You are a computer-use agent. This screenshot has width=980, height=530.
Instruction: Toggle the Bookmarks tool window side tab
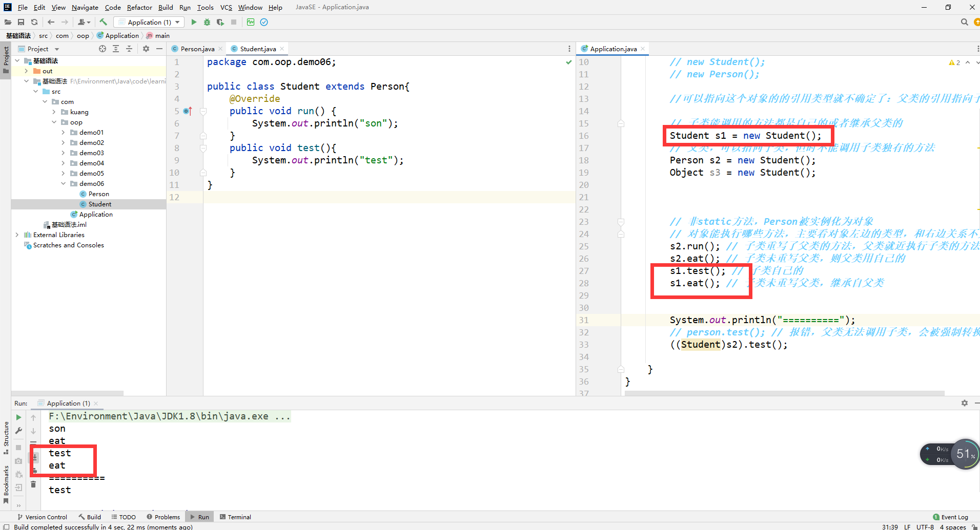tap(6, 484)
